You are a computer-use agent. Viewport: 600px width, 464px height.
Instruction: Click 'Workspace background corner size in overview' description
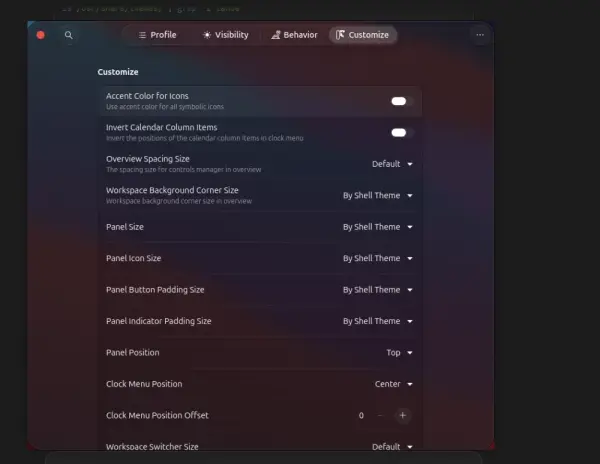coord(179,201)
